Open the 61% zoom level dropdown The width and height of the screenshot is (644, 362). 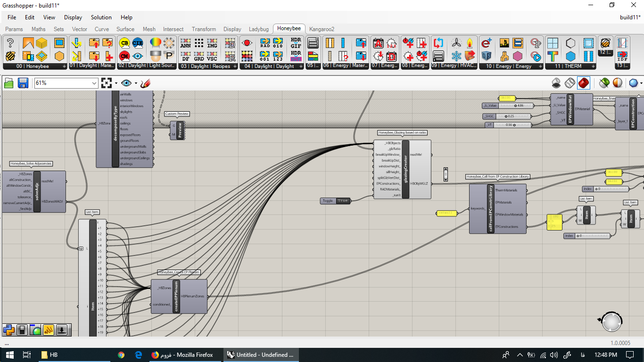pos(66,83)
